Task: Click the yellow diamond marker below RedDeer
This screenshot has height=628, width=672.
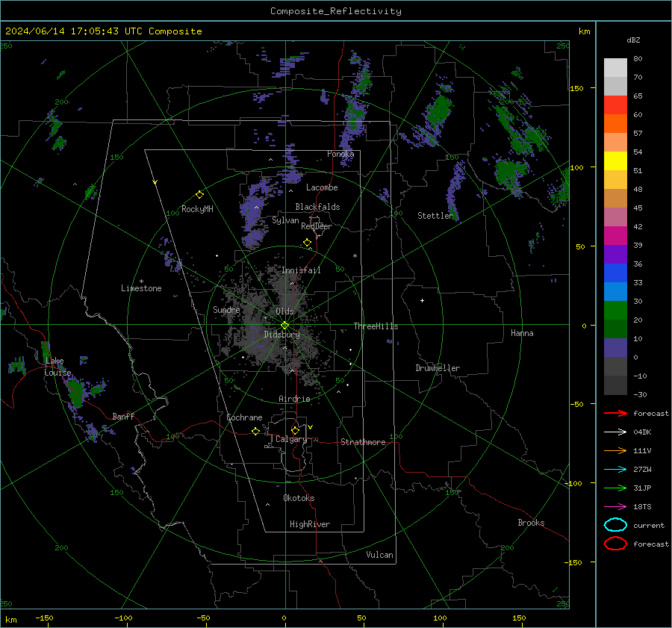Action: 308,243
